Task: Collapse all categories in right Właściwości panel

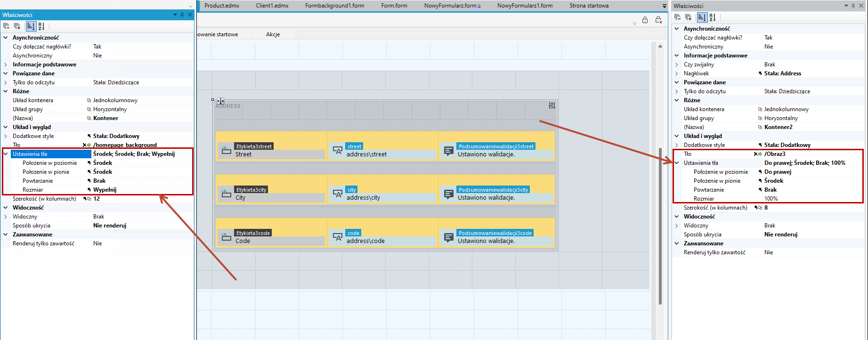Action: click(x=678, y=17)
